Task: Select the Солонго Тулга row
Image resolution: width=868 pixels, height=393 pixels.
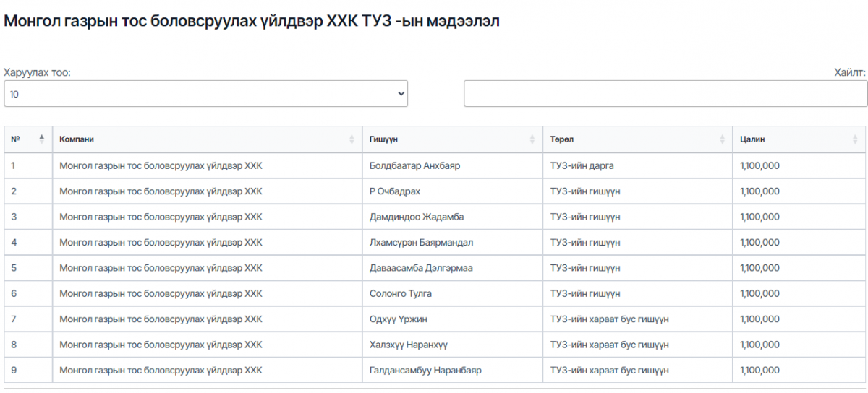Action: [x=400, y=294]
